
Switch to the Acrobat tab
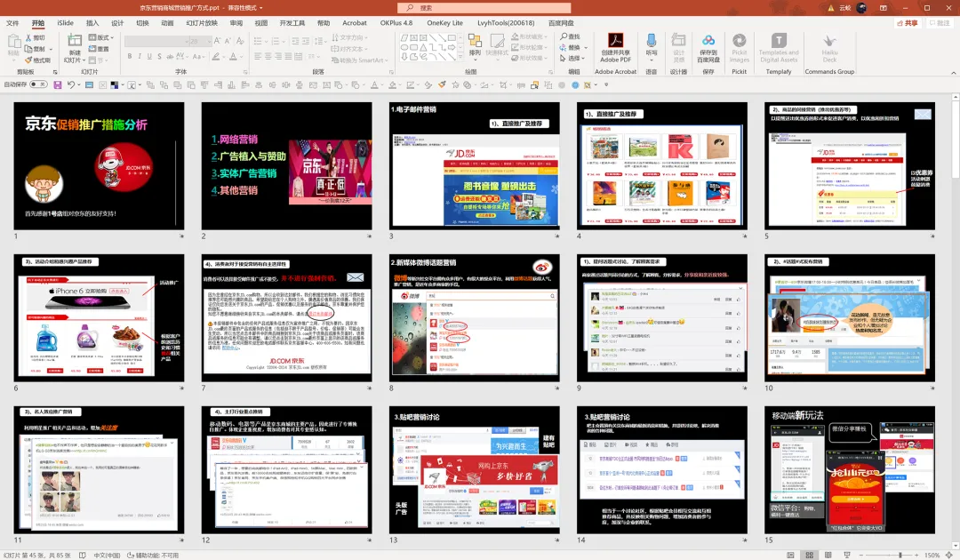(x=355, y=23)
